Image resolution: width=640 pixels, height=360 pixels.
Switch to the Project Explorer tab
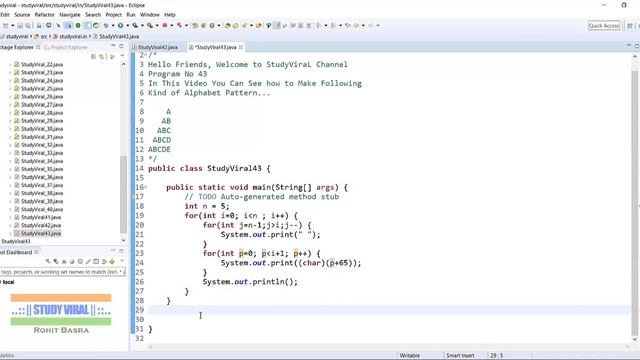pyautogui.click(x=66, y=47)
